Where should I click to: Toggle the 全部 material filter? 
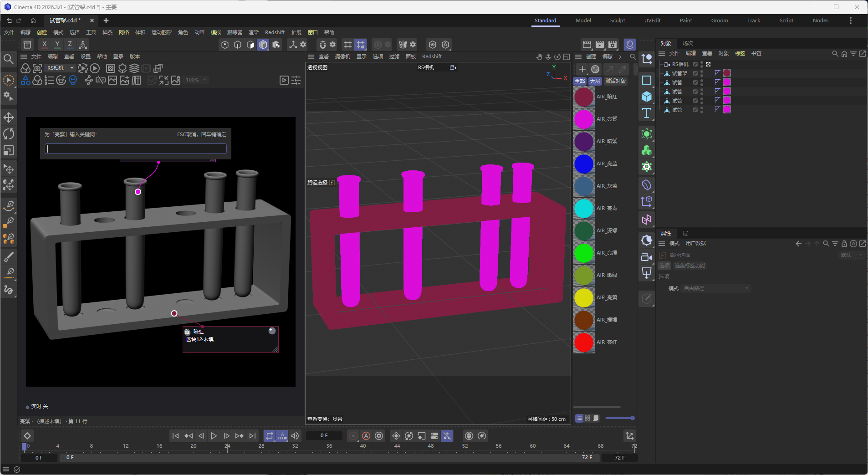580,81
